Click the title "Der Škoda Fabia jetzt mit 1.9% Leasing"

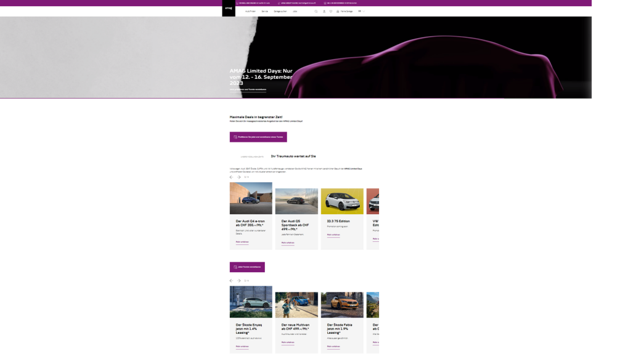(x=340, y=329)
